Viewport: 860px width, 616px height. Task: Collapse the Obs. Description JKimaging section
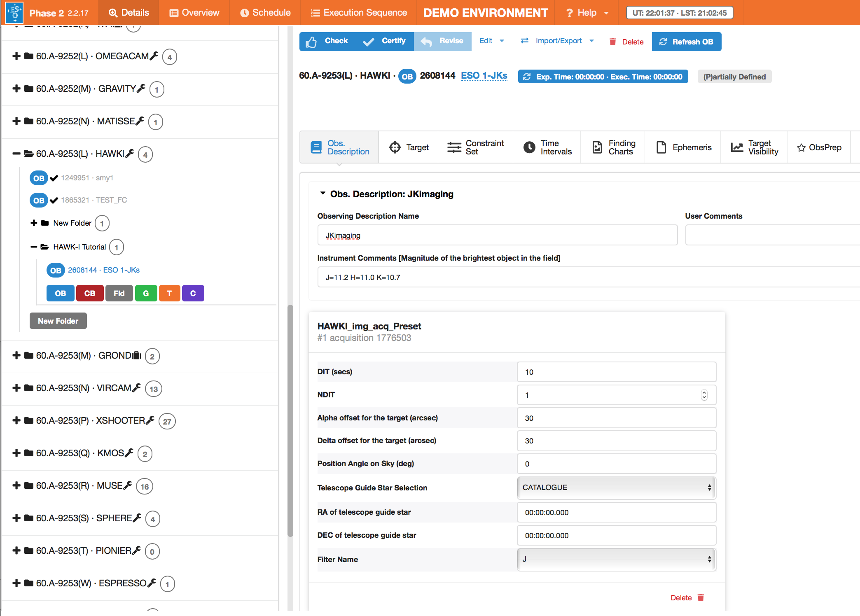point(323,194)
